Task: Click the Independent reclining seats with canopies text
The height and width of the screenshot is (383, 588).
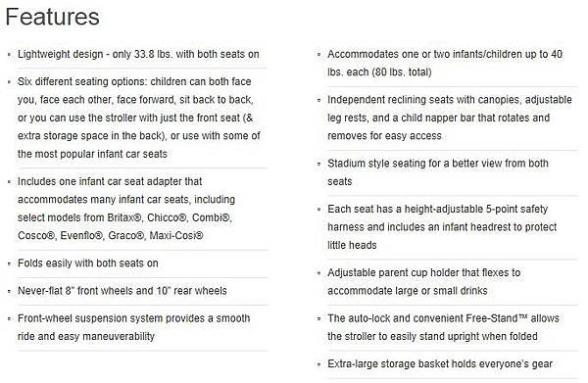Action: (x=450, y=118)
